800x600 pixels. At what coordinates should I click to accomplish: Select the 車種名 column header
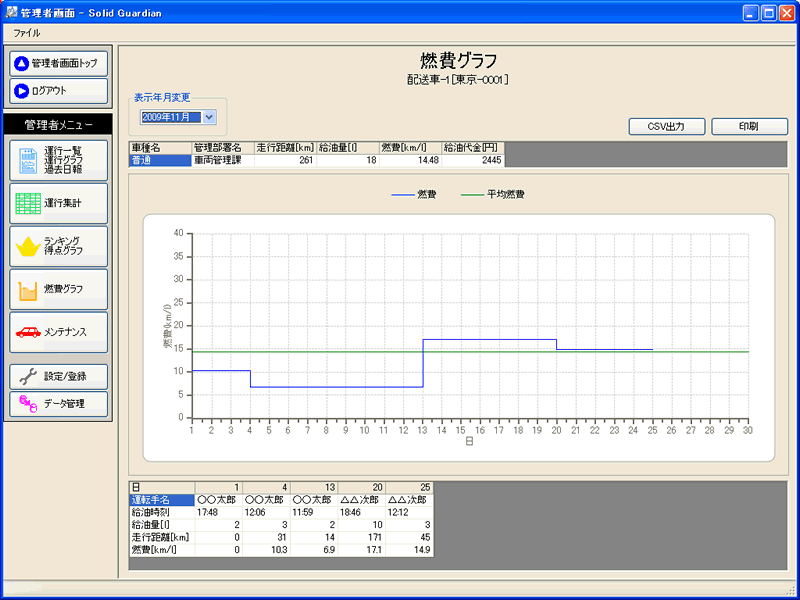point(161,147)
